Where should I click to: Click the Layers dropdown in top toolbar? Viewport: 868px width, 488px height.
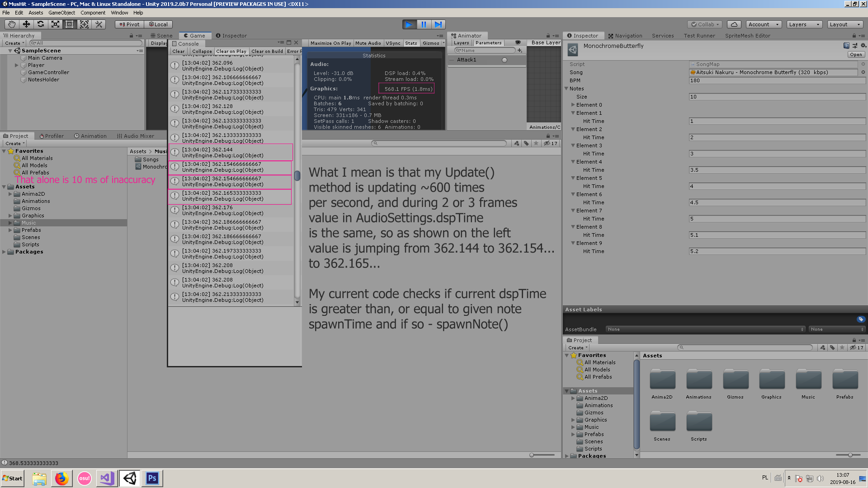pos(804,24)
